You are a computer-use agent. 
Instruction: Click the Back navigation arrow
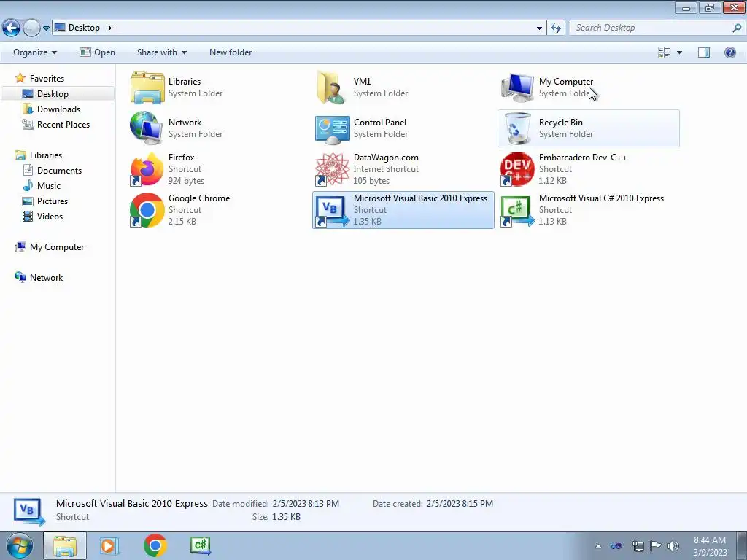click(12, 28)
